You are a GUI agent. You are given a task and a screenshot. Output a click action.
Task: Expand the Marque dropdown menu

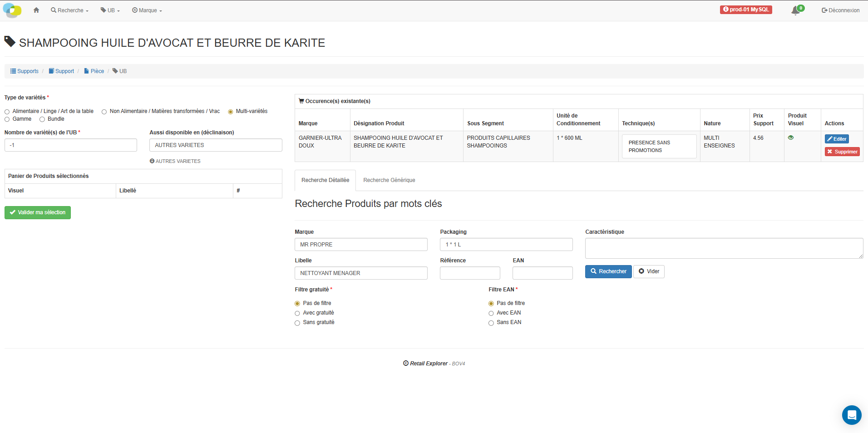tap(147, 10)
